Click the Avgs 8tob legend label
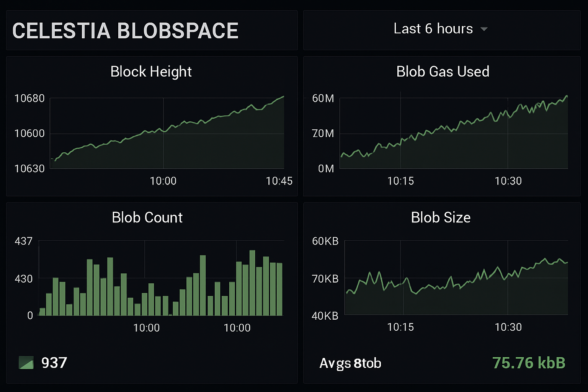The width and height of the screenshot is (588, 392). [x=350, y=363]
